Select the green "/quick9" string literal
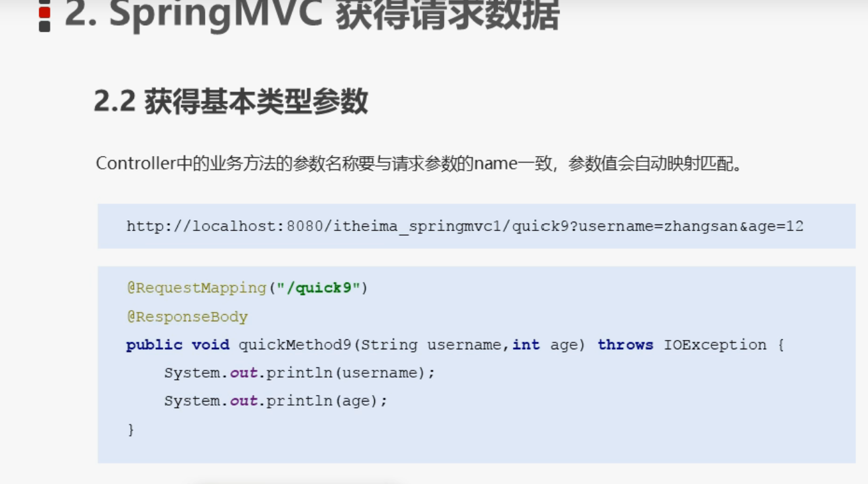This screenshot has width=868, height=484. [x=318, y=288]
